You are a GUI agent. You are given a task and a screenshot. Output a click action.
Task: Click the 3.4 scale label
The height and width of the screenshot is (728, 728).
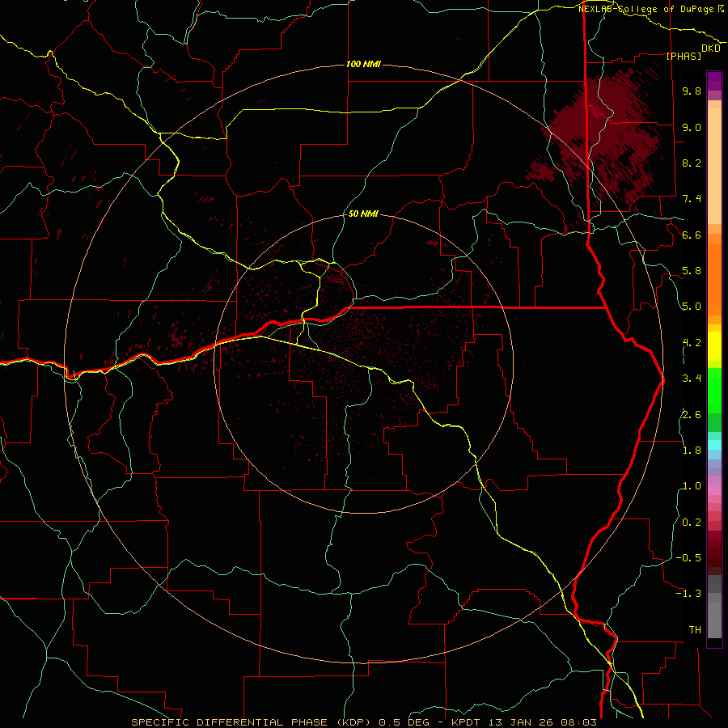pos(692,379)
